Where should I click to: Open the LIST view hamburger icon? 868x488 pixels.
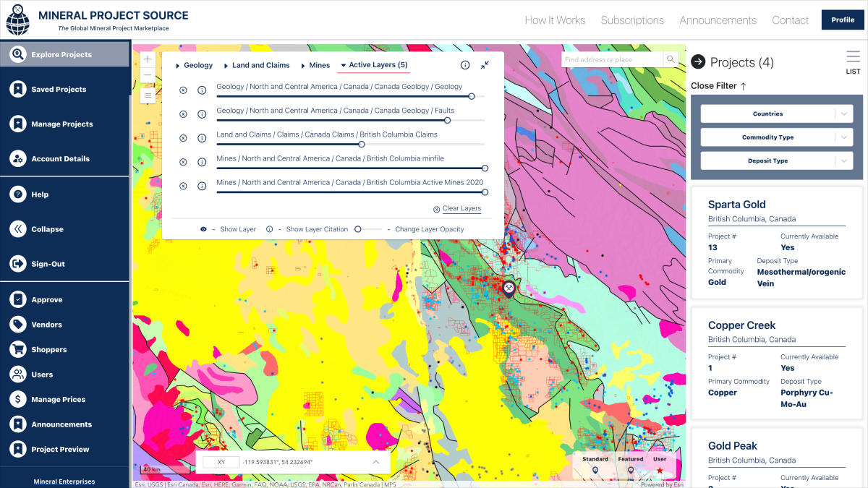point(853,57)
